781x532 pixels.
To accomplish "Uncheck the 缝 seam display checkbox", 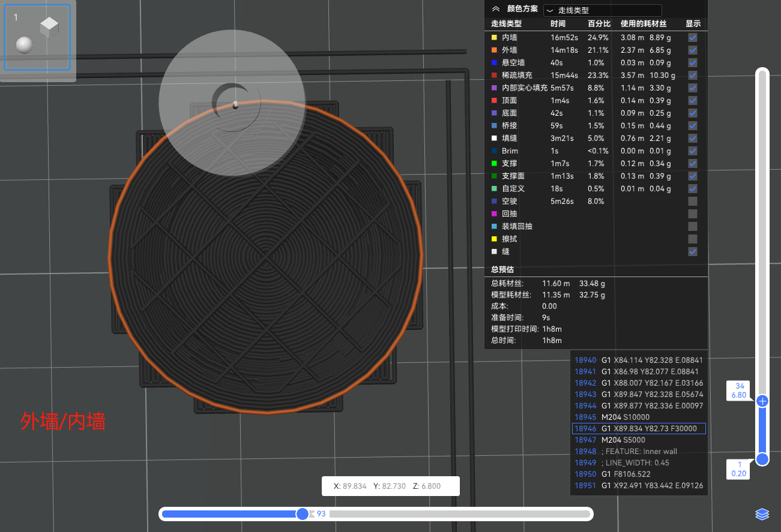I will [693, 252].
